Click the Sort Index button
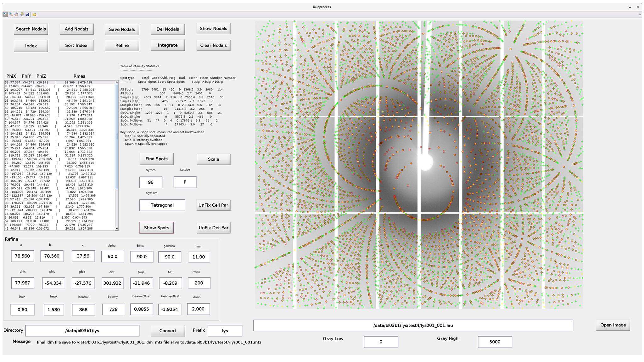The width and height of the screenshot is (644, 362). pos(76,45)
